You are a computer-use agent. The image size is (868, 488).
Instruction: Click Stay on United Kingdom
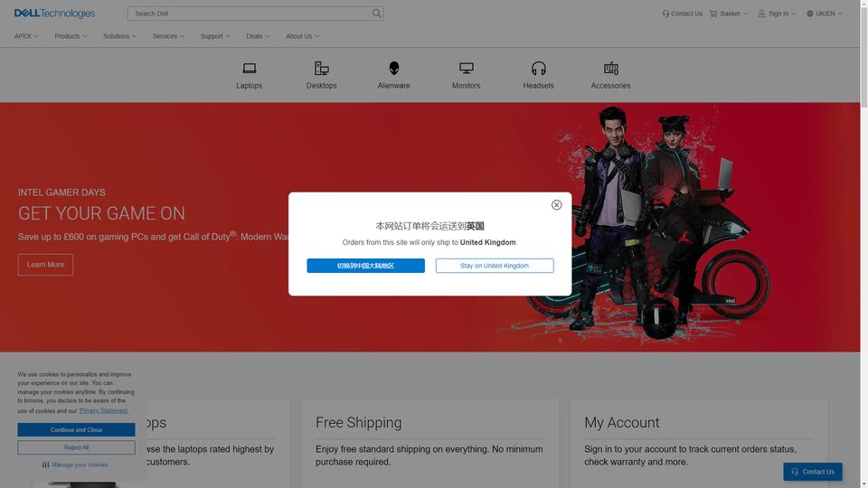[x=495, y=266]
